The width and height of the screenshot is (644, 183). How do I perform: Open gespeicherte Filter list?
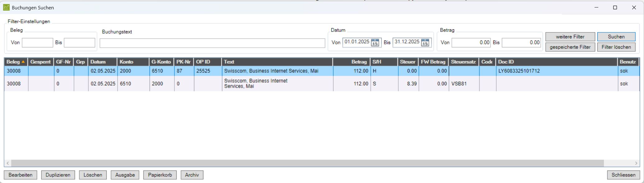click(570, 47)
